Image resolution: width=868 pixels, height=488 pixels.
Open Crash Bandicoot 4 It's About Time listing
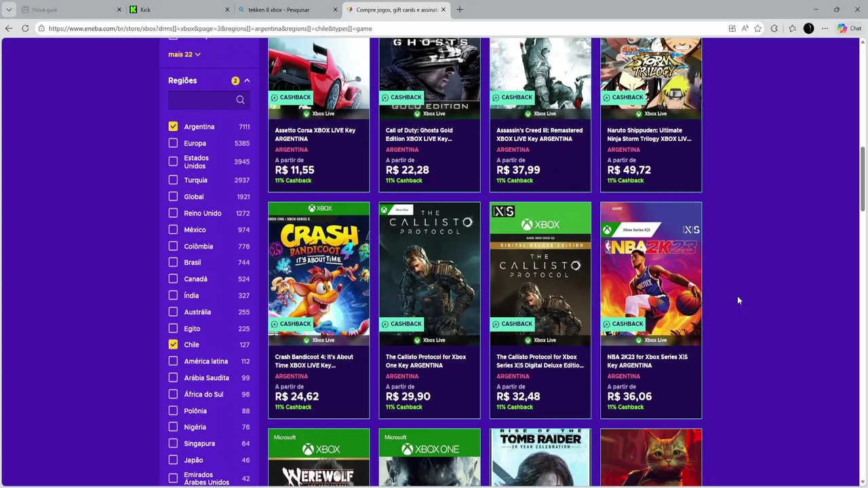[314, 361]
